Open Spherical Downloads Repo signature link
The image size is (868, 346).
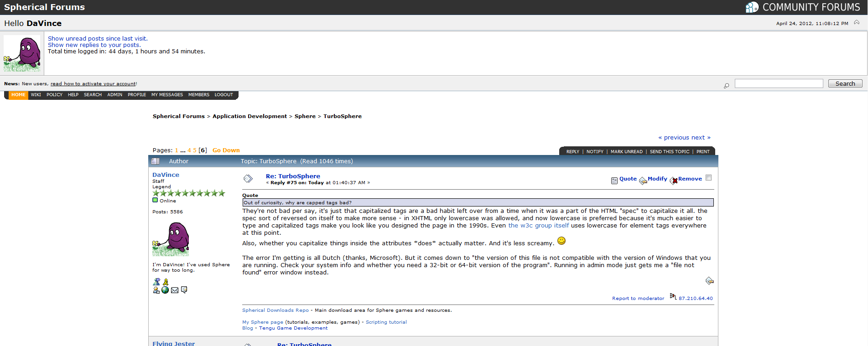pos(275,310)
